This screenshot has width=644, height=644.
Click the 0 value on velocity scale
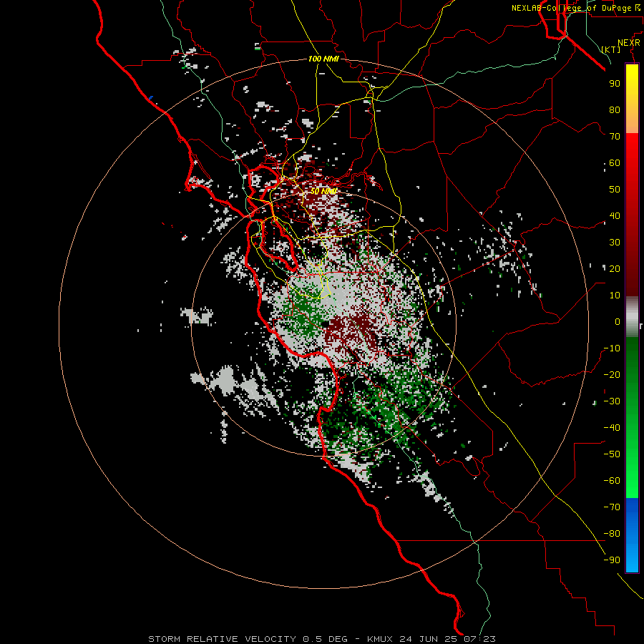point(618,321)
